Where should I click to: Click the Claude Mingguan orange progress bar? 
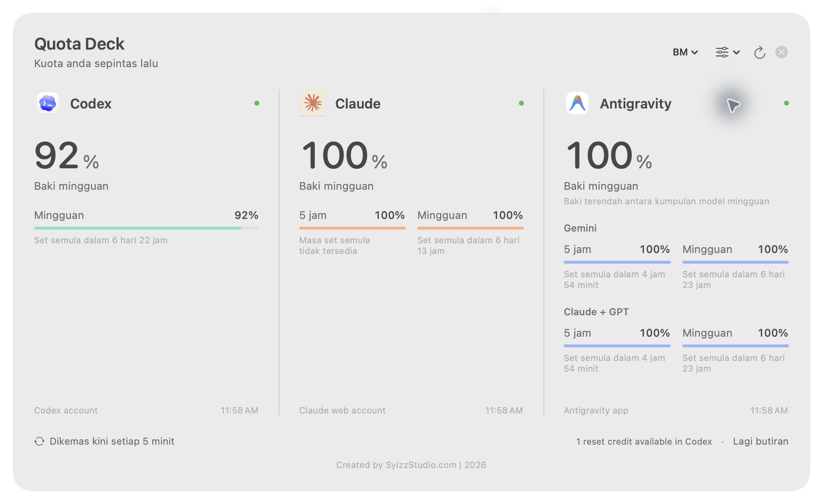(x=470, y=228)
